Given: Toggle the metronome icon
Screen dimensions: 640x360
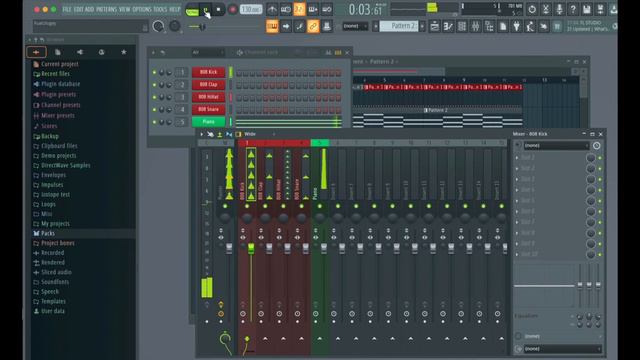Looking at the screenshot, I should point(272,9).
